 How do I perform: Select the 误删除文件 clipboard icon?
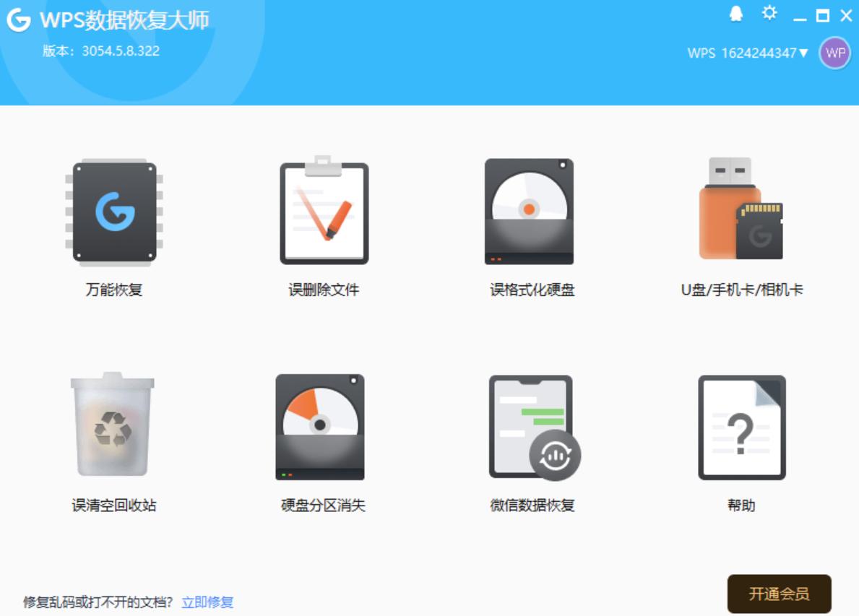click(x=324, y=210)
